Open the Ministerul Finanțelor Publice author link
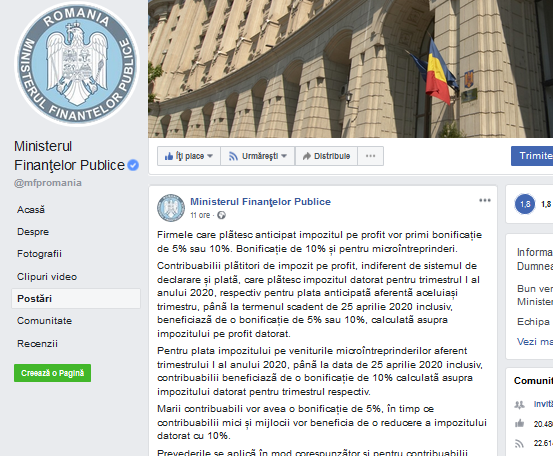 click(x=261, y=201)
